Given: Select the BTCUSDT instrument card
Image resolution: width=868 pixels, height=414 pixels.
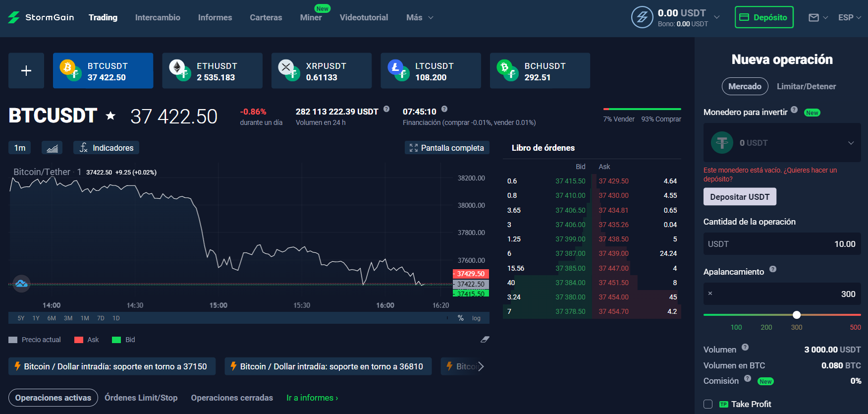Looking at the screenshot, I should coord(103,71).
